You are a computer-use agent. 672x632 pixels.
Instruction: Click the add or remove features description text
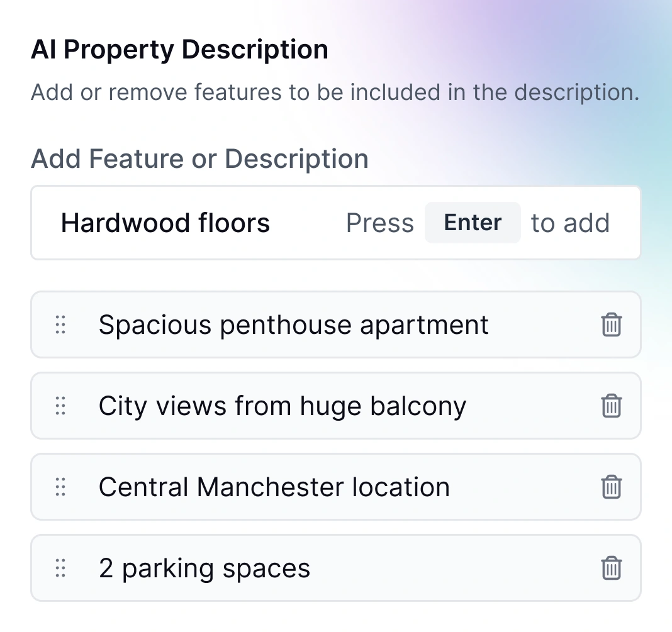pyautogui.click(x=335, y=92)
